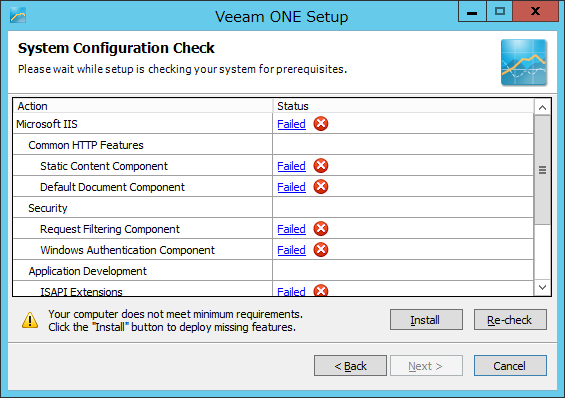This screenshot has width=565, height=398.
Task: Open Failed link for Windows Authentication Component
Action: click(291, 250)
